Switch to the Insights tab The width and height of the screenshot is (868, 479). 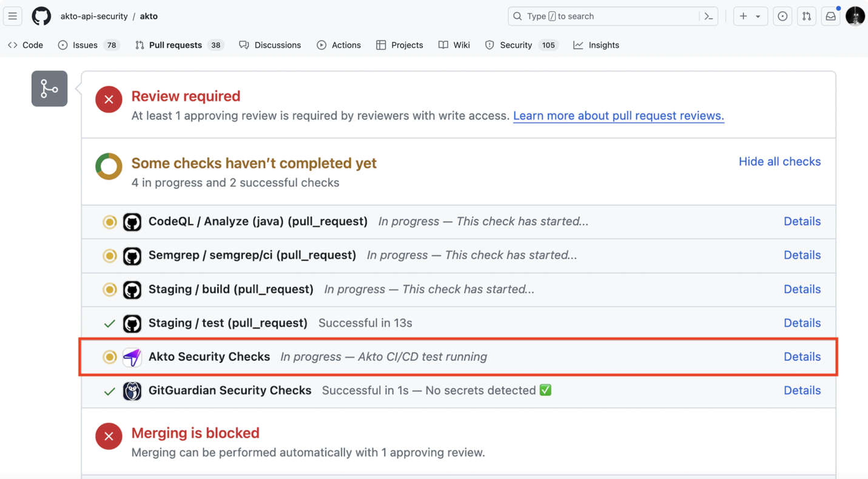point(596,45)
